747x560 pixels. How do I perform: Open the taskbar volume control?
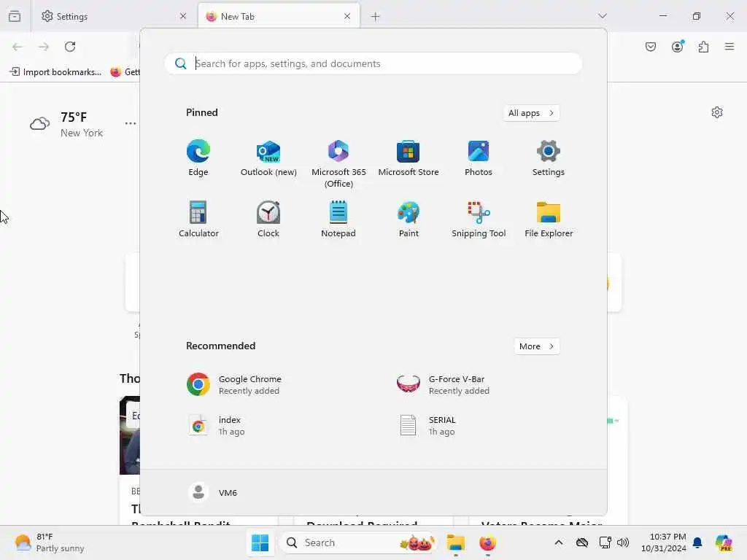tap(623, 542)
